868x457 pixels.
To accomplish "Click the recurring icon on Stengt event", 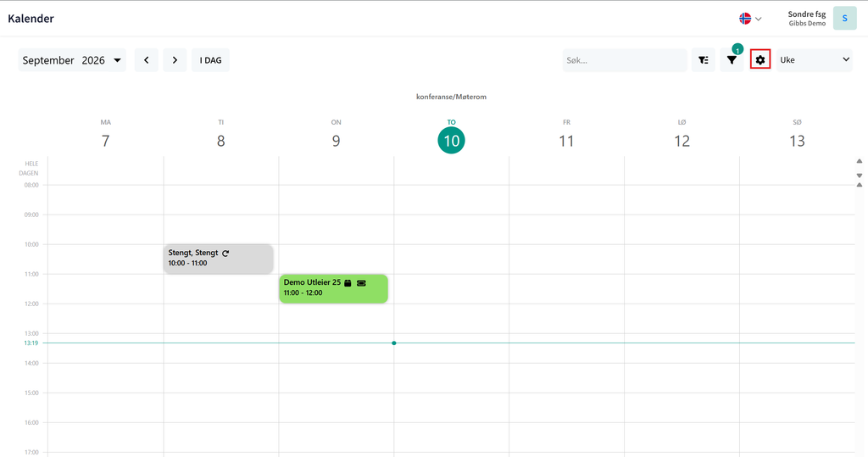I will (x=225, y=254).
